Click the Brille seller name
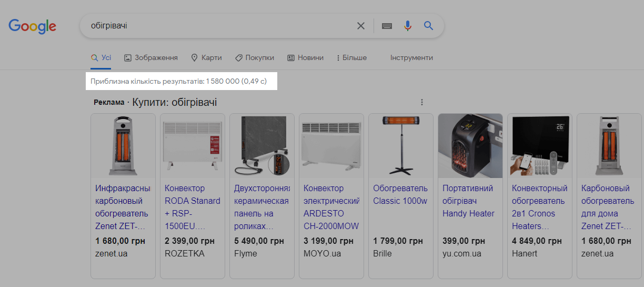The height and width of the screenshot is (287, 644). coord(383,253)
